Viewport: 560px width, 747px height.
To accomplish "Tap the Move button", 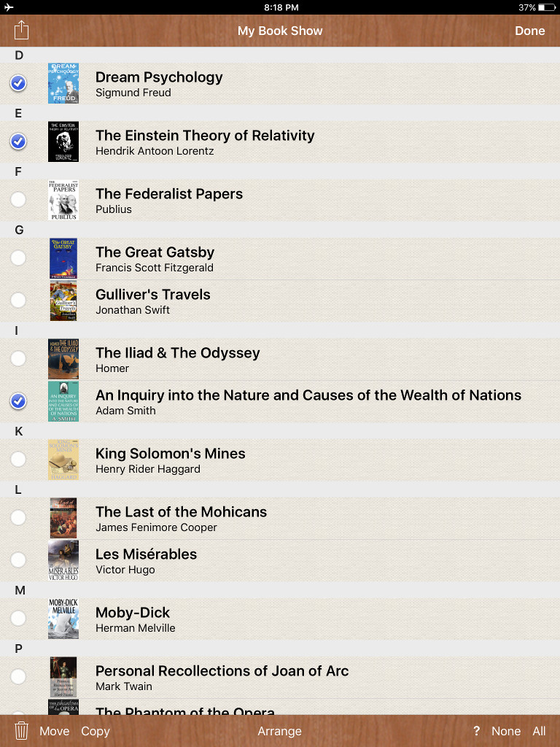I will pyautogui.click(x=55, y=731).
